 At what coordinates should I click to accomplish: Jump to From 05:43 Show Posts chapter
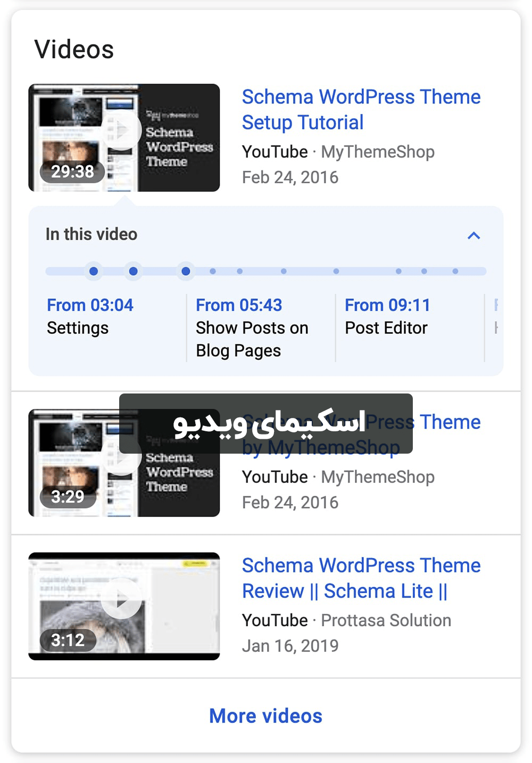point(252,327)
